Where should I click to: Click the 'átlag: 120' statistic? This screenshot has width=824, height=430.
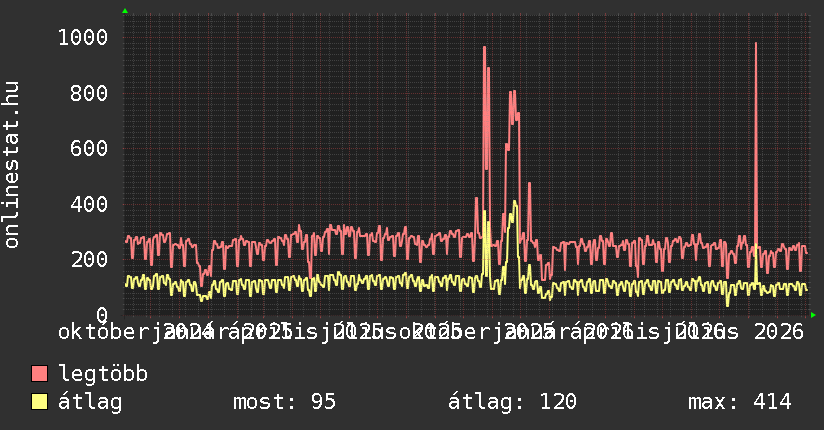(x=512, y=401)
